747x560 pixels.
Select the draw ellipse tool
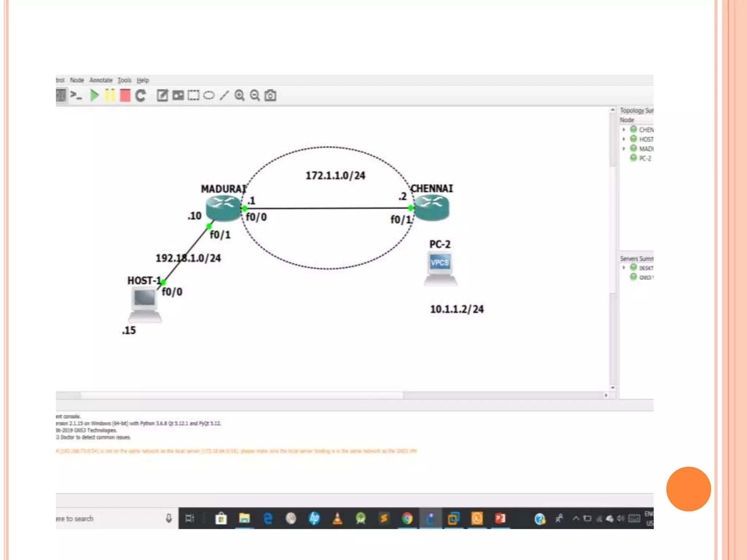pos(209,96)
